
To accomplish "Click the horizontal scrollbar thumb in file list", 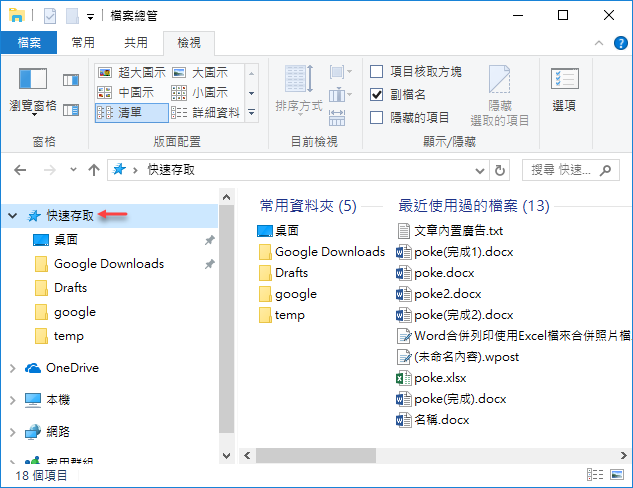I will click(316, 455).
